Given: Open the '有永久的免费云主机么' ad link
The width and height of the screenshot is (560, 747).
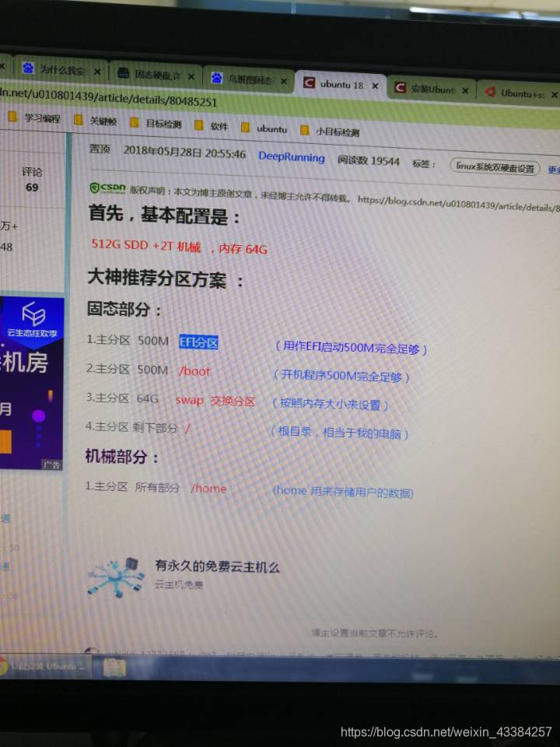Looking at the screenshot, I should pyautogui.click(x=217, y=566).
